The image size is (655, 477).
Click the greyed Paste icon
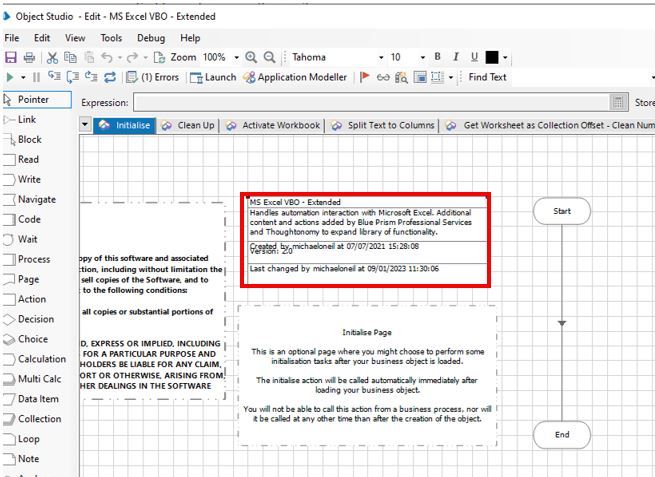89,57
